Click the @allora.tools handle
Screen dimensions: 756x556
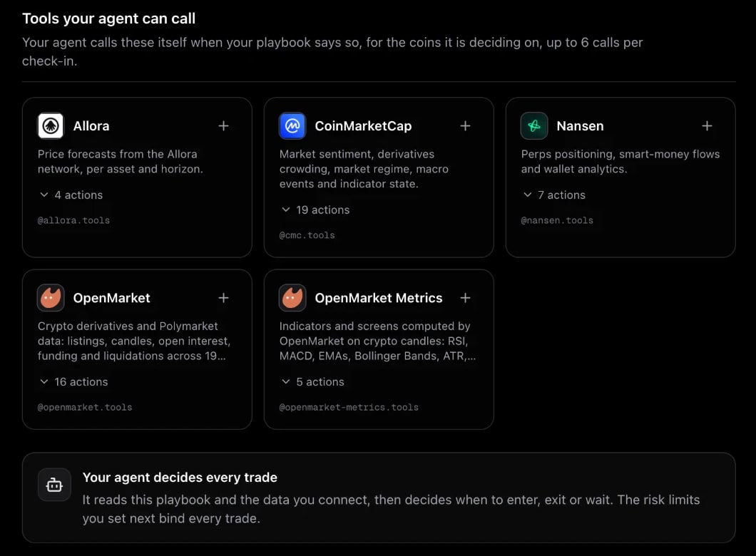coord(73,220)
